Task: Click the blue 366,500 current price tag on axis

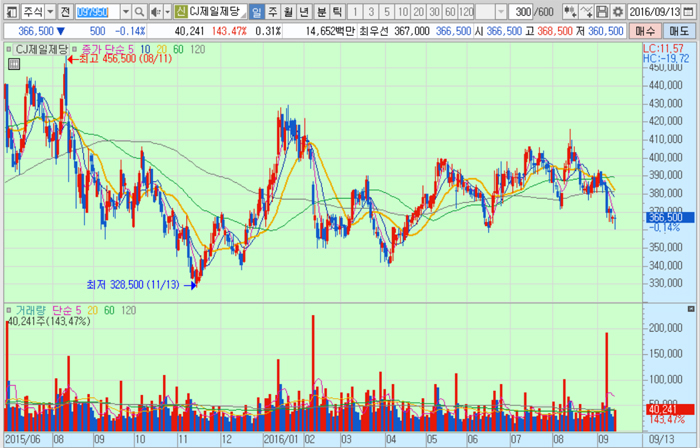Action: click(x=671, y=217)
